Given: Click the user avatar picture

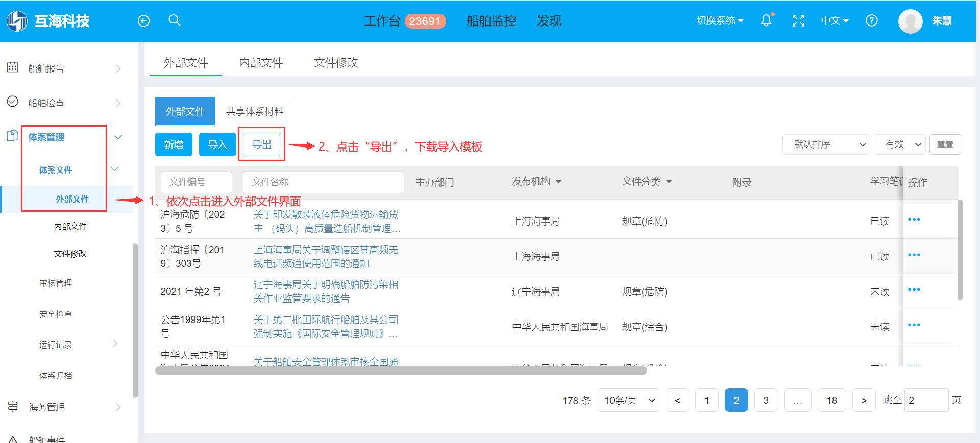Looking at the screenshot, I should coord(911,21).
